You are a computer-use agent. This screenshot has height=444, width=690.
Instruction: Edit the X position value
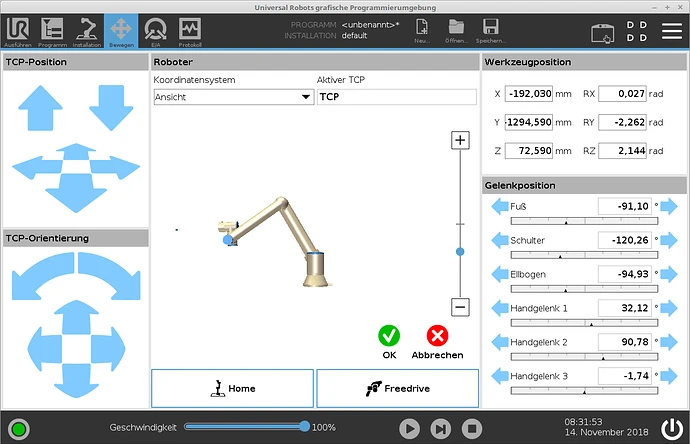[x=529, y=94]
